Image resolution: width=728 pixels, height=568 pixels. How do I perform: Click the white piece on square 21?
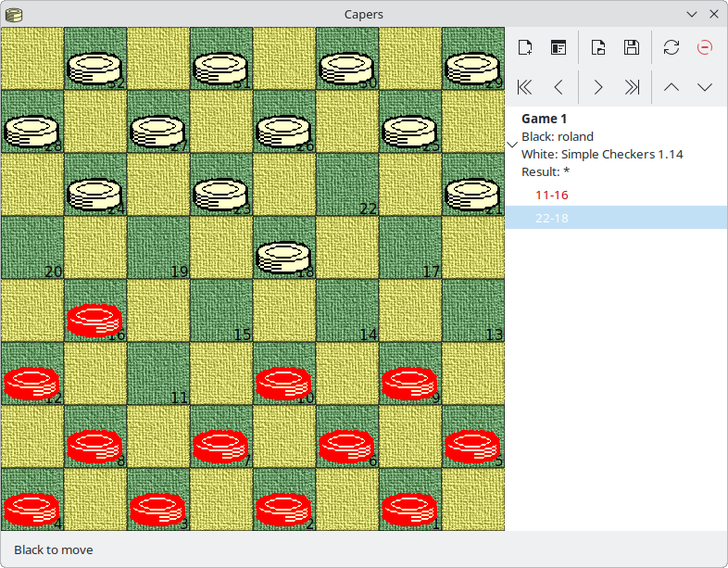(472, 195)
